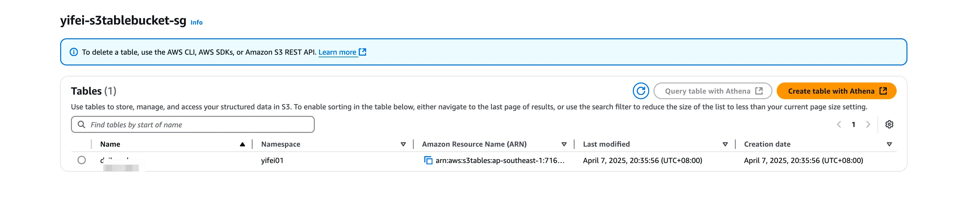The width and height of the screenshot is (980, 218).
Task: Open the Amazon Resource Name filter control
Action: pos(564,144)
